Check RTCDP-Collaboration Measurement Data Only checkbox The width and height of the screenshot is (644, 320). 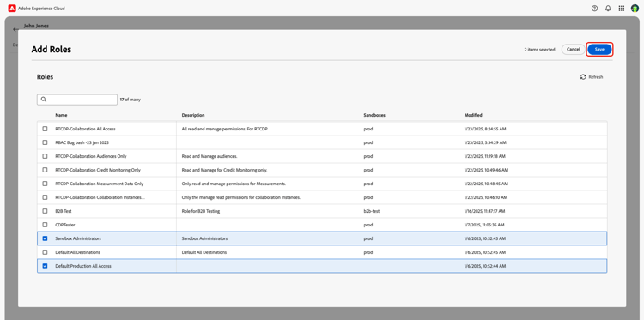[x=46, y=184]
